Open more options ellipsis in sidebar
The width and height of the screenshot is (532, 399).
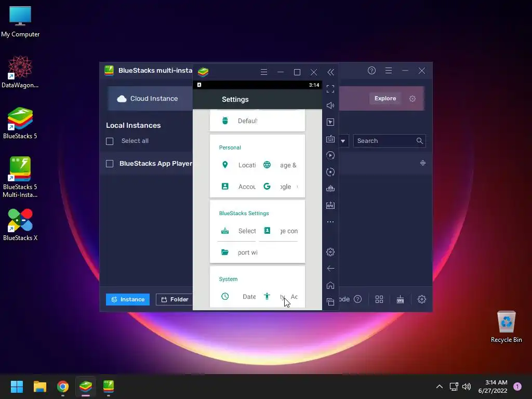coord(330,222)
